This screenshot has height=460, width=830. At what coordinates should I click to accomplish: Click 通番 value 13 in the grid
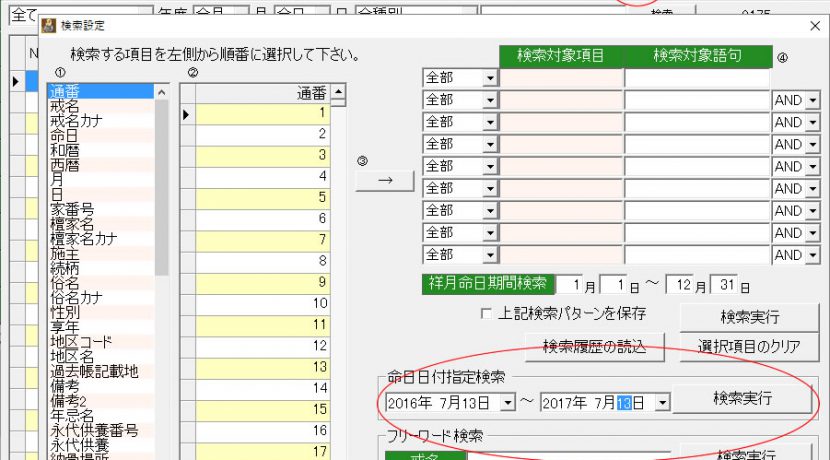coord(263,368)
